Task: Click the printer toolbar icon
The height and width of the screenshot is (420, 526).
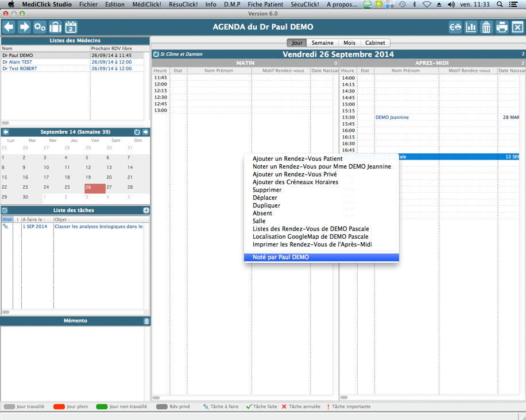Action: 502,27
